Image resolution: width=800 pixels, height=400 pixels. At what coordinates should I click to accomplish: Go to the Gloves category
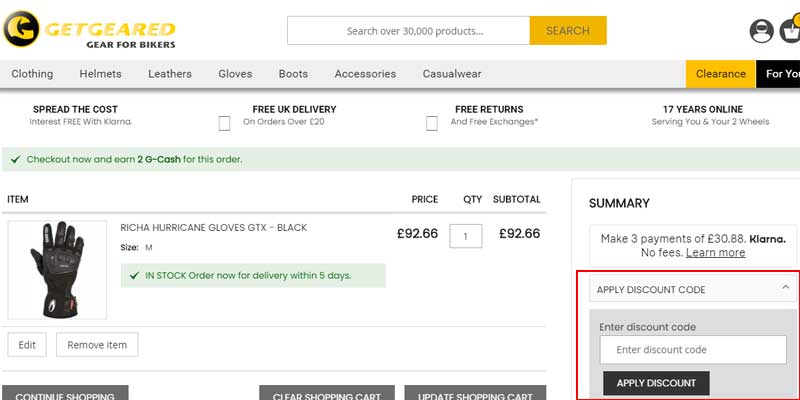pos(235,74)
